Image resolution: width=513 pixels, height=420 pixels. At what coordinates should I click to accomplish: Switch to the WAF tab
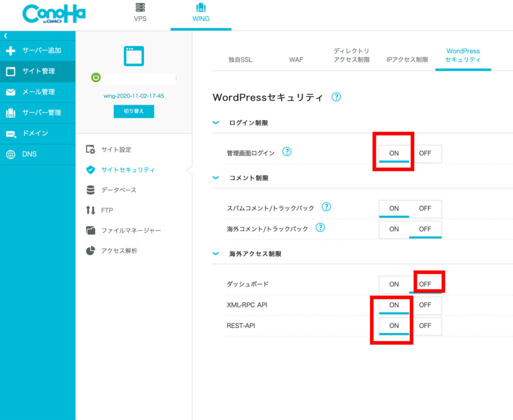point(296,60)
